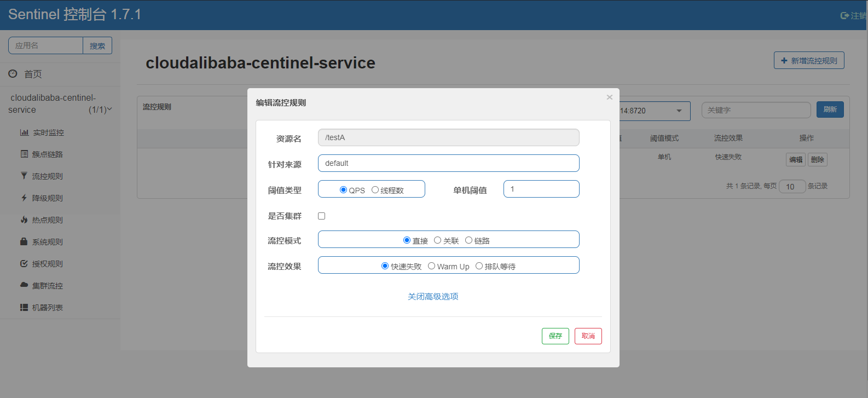The width and height of the screenshot is (868, 398).
Task: Click the hotspot rules flame icon
Action: tap(24, 220)
